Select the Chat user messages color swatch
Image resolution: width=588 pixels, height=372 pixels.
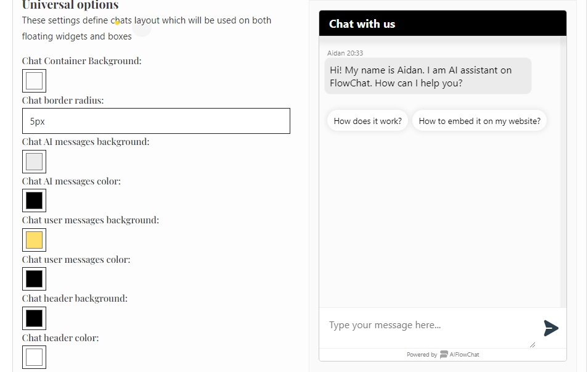pyautogui.click(x=34, y=279)
